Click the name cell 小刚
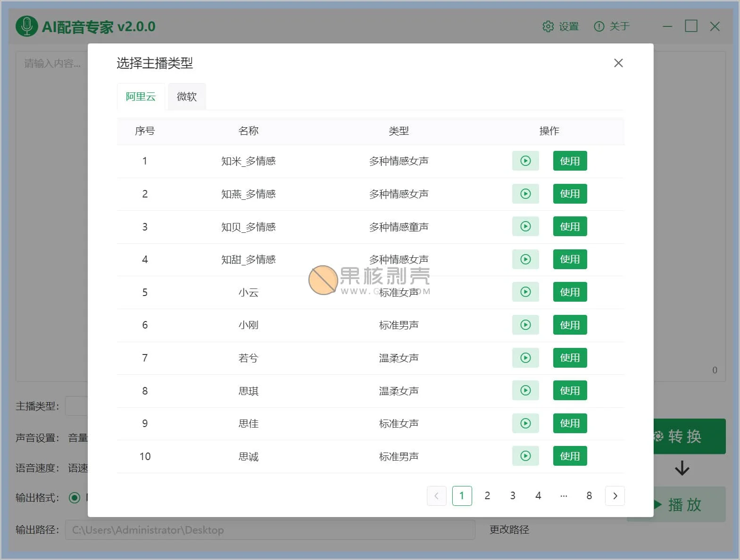 coord(249,325)
